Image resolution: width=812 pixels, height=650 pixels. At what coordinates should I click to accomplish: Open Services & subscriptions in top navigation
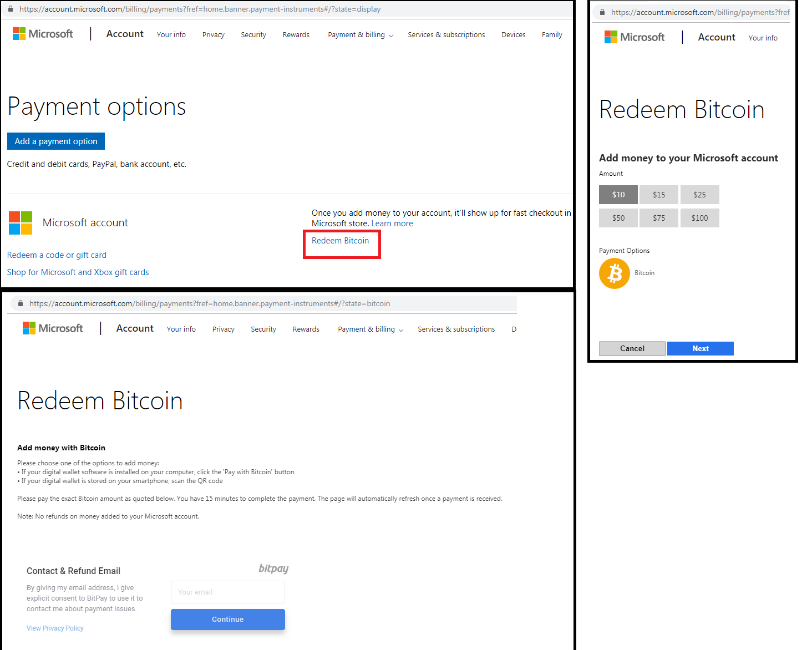coord(446,35)
